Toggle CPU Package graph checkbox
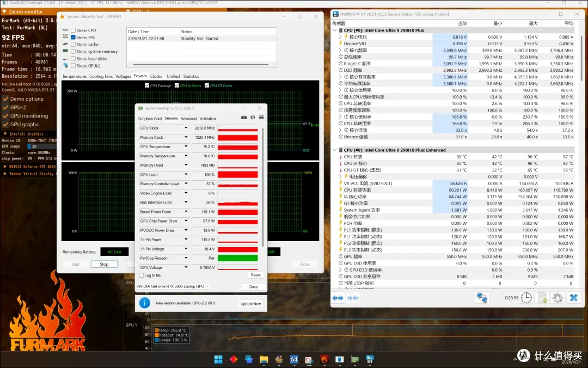The height and width of the screenshot is (368, 588). coord(147,85)
